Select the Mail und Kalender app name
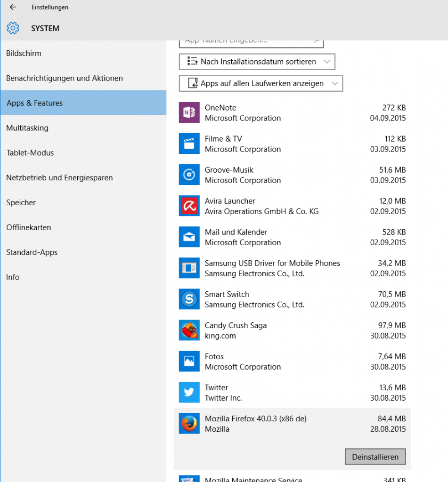This screenshot has height=482, width=448. (x=236, y=232)
